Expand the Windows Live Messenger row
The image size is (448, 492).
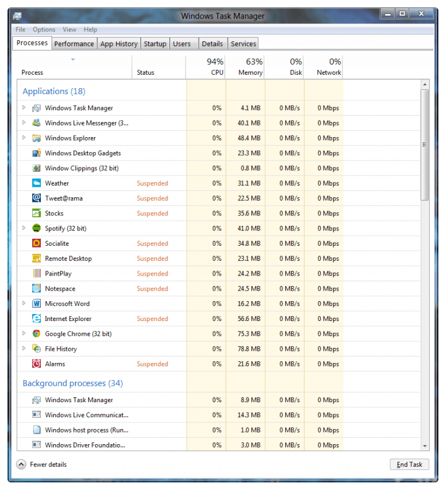pyautogui.click(x=24, y=123)
